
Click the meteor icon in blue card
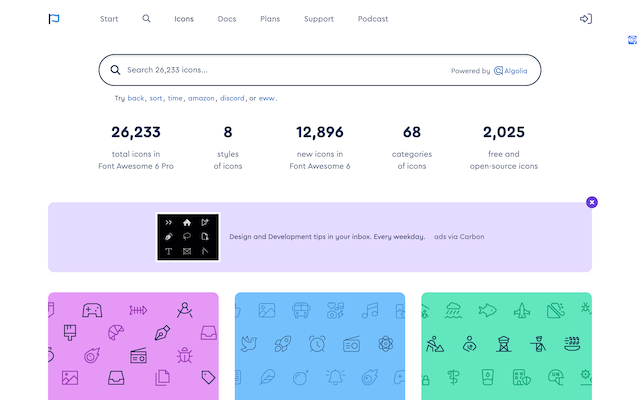tap(370, 378)
